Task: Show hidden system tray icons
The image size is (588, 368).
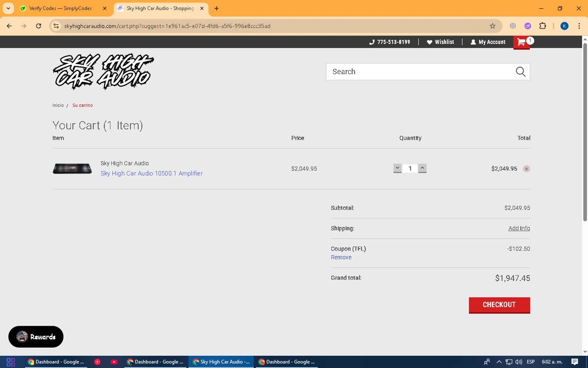Action: pyautogui.click(x=499, y=362)
